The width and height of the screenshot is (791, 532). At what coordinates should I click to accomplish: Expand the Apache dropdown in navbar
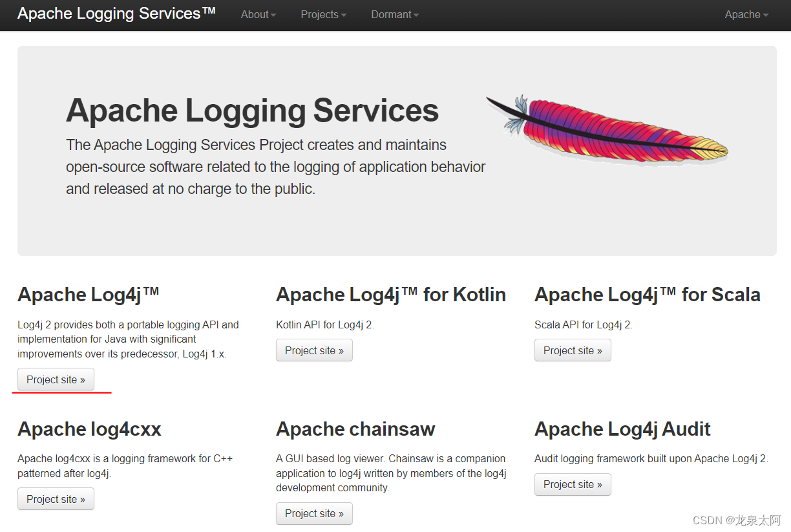pyautogui.click(x=746, y=14)
